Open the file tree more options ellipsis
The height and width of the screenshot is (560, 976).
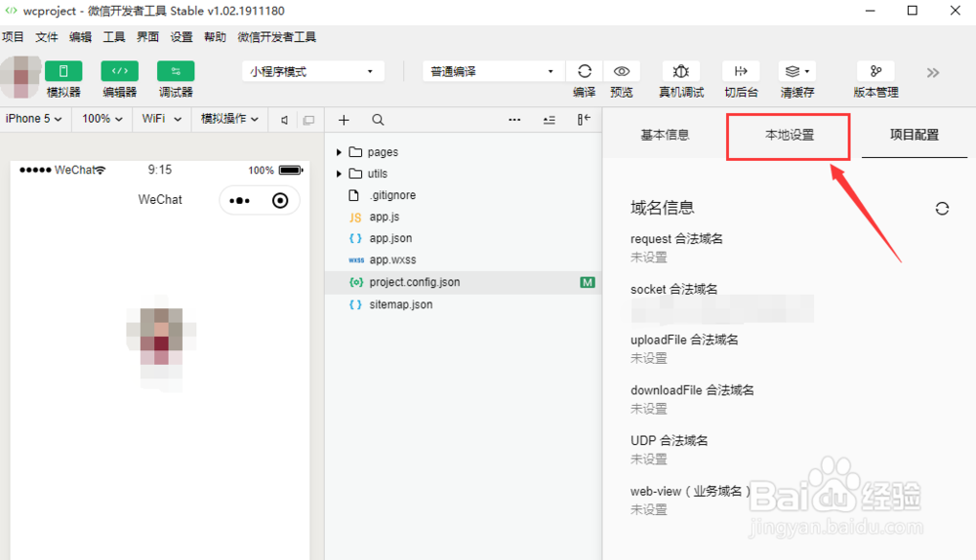tap(514, 120)
